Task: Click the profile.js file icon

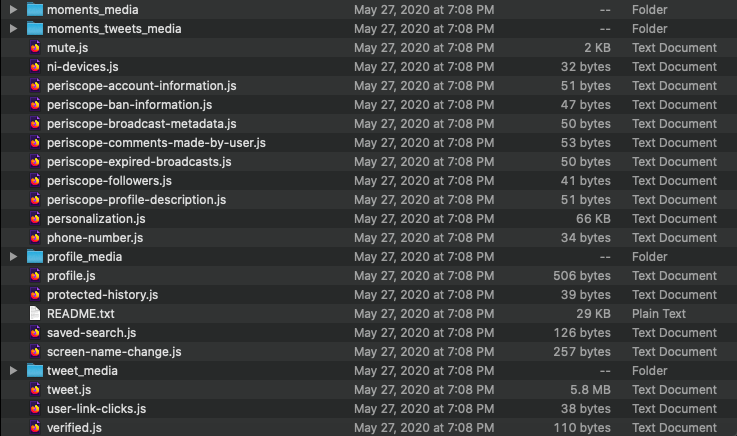Action: tap(36, 276)
